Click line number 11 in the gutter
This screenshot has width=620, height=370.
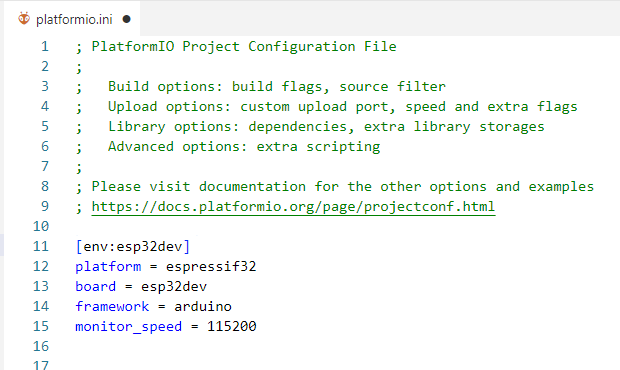coord(41,246)
